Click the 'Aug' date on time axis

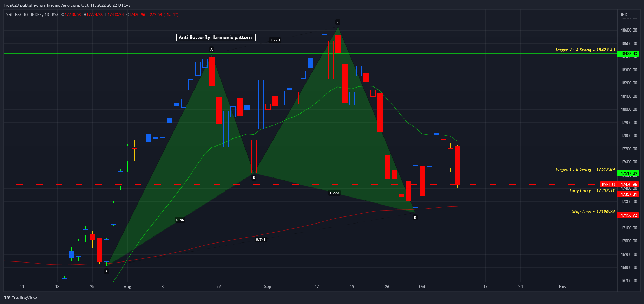(127, 287)
